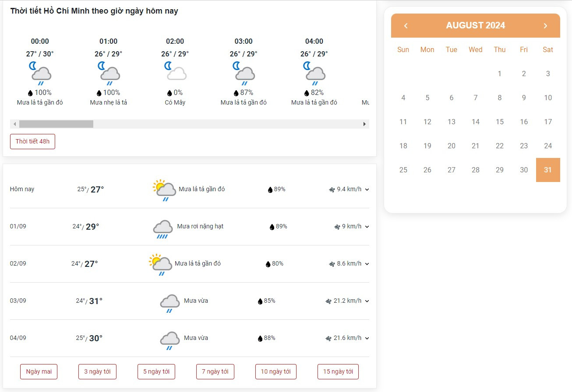The width and height of the screenshot is (572, 392).
Task: Click the wind icon beside 21.6 km/h
Action: [x=328, y=338]
